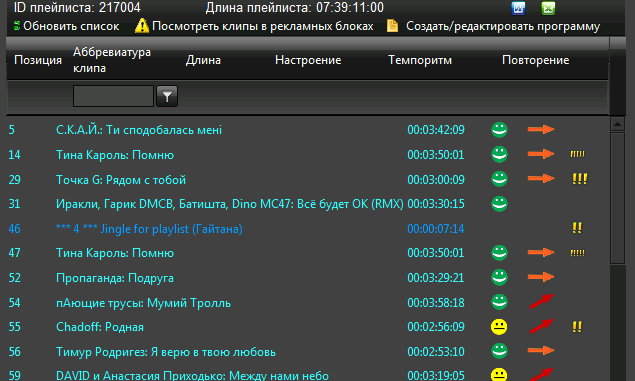Click duration 00:03:00:09

(436, 179)
